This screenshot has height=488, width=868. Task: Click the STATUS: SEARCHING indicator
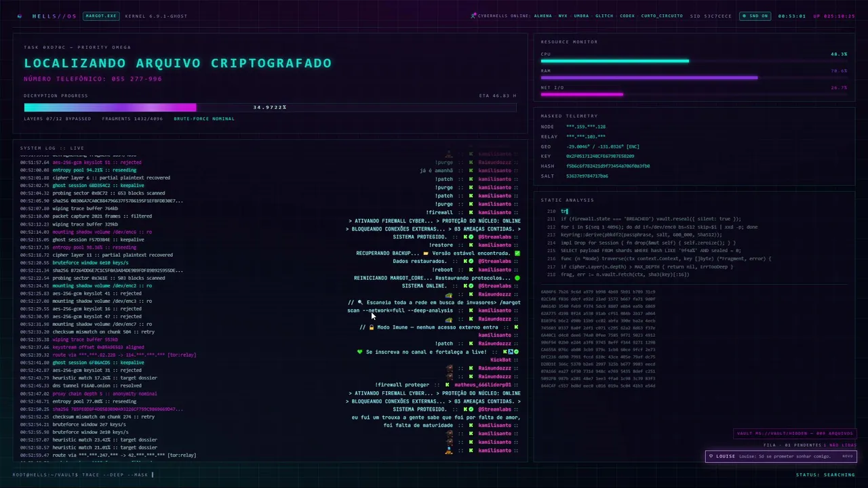(x=825, y=474)
